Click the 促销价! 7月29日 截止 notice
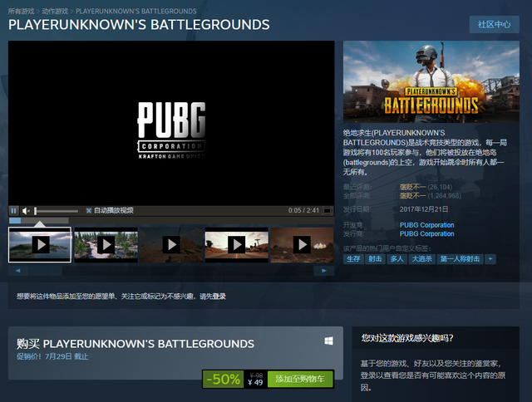The image size is (532, 402). 52,356
